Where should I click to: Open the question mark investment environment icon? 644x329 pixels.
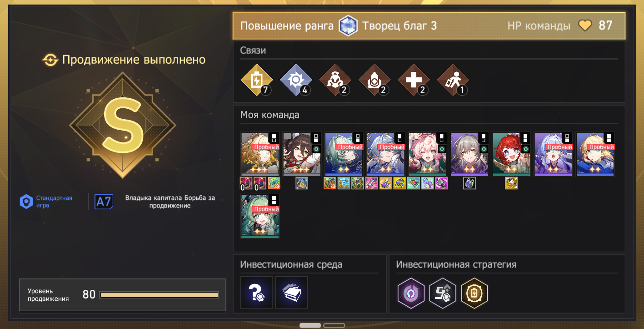tap(257, 293)
